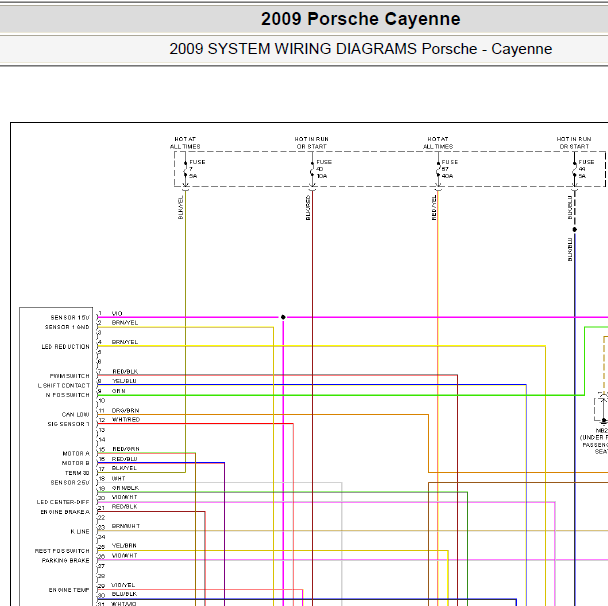608x606 pixels.
Task: Click the PARKING BRAKE connector label
Action: (66, 561)
